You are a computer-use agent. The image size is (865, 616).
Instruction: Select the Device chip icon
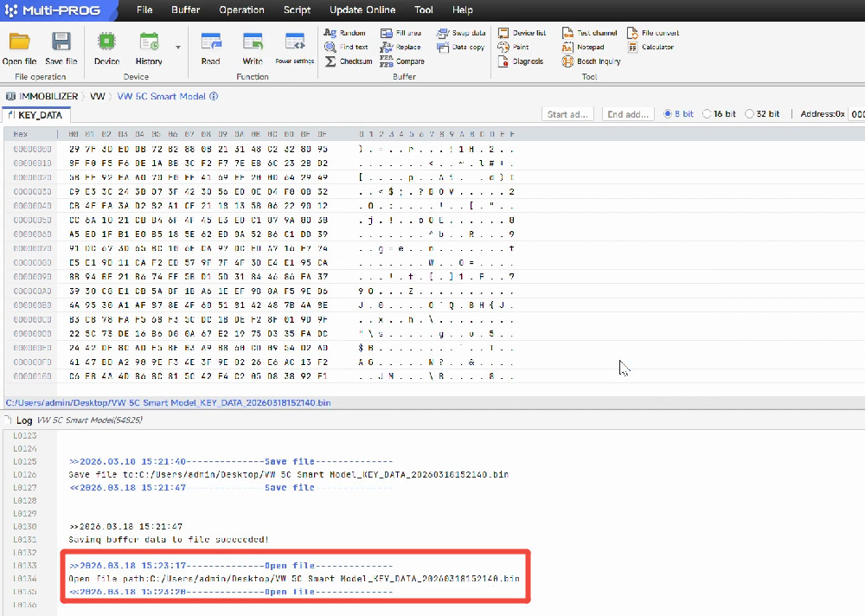[x=106, y=42]
